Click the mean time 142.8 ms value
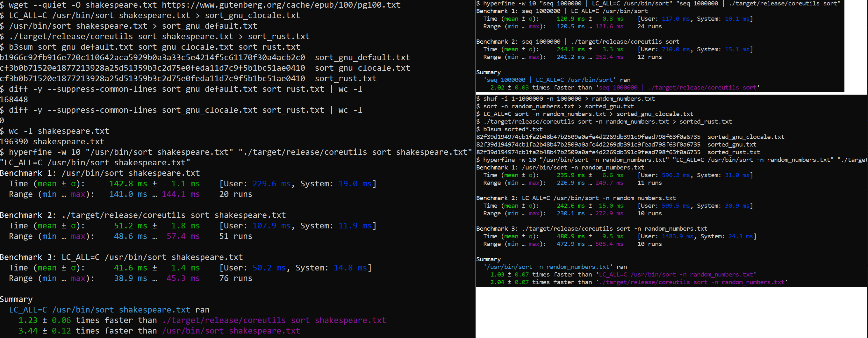 coord(128,184)
